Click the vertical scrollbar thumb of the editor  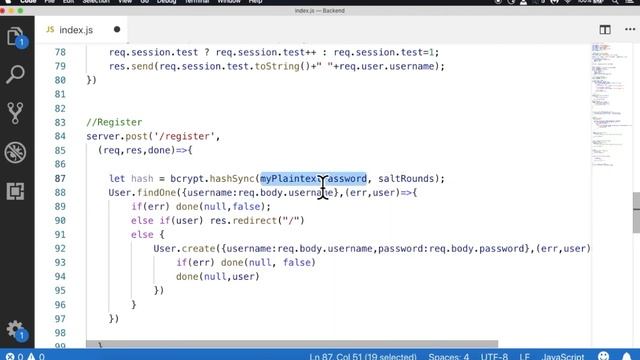(x=636, y=212)
